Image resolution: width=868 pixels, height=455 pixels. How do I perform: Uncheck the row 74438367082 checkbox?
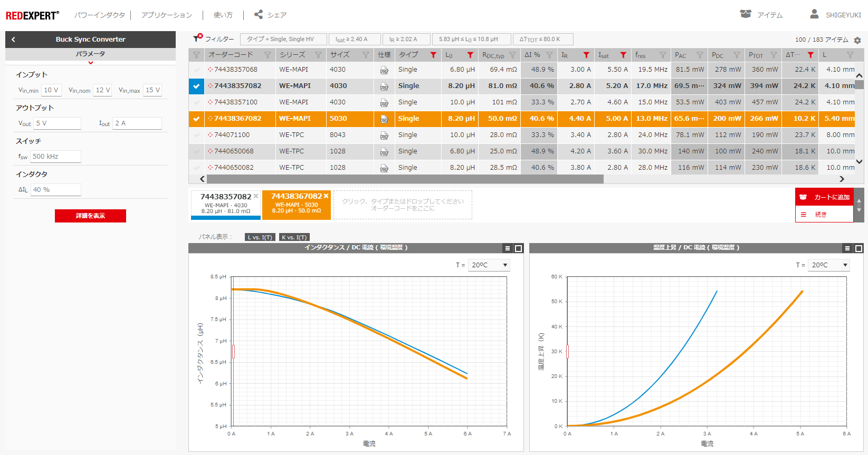click(196, 119)
